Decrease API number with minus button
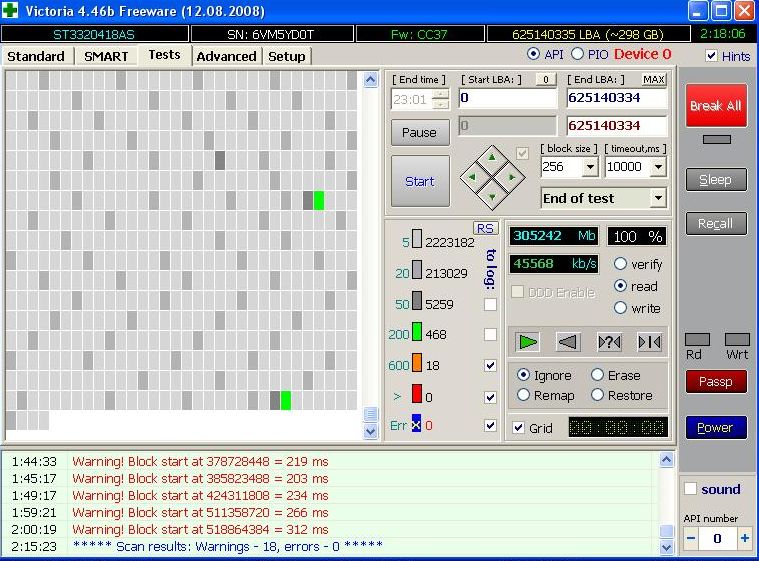Image resolution: width=759 pixels, height=561 pixels. (691, 538)
